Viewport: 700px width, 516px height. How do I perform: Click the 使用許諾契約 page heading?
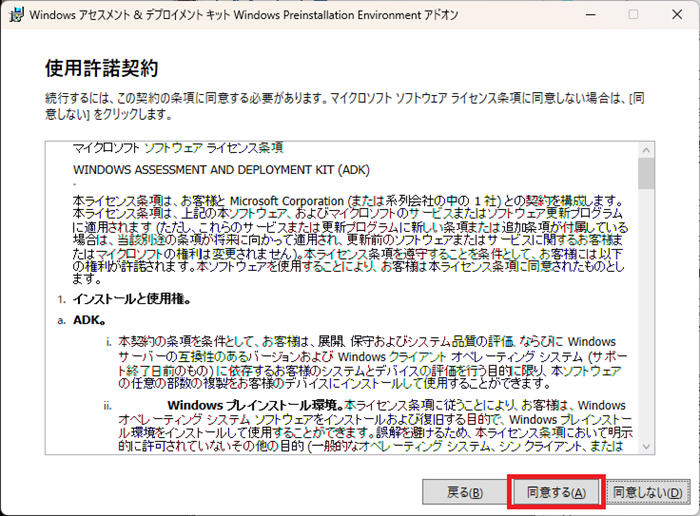coord(102,68)
